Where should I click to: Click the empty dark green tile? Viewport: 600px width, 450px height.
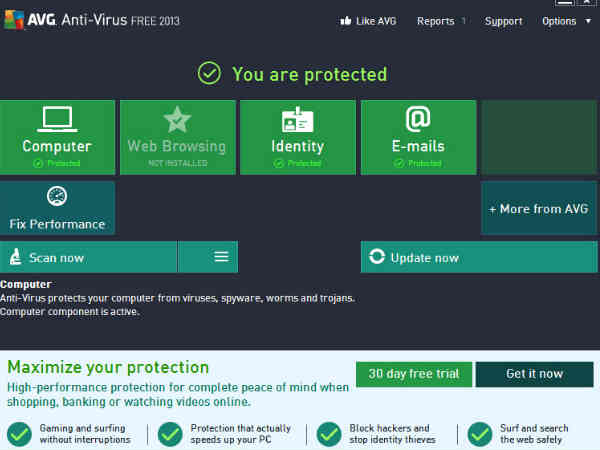pyautogui.click(x=539, y=137)
